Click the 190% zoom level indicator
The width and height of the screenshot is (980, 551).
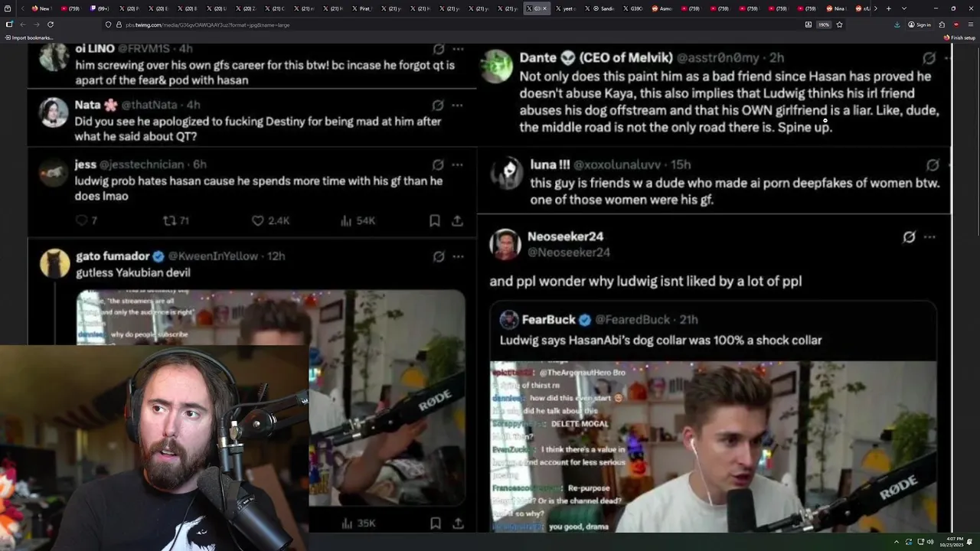(x=824, y=24)
